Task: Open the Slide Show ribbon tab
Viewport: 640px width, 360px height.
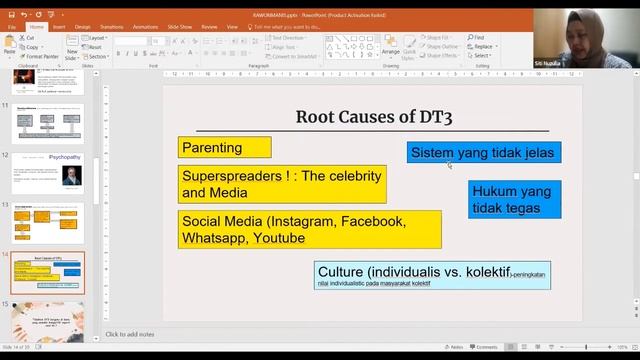Action: pyautogui.click(x=180, y=27)
